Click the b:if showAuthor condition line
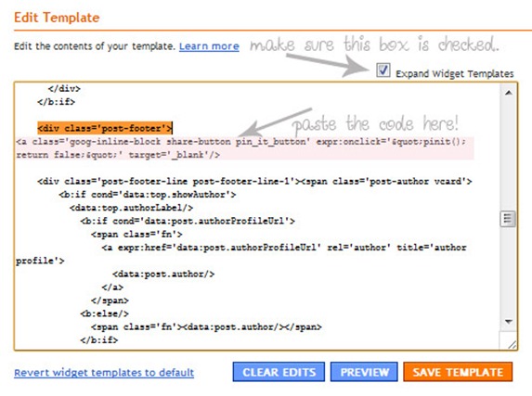The height and width of the screenshot is (396, 532). (x=148, y=195)
